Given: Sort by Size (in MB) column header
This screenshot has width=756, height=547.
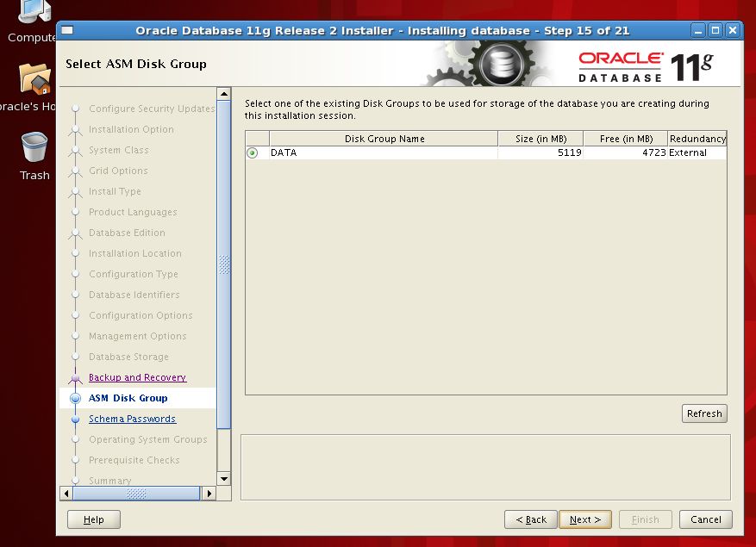Looking at the screenshot, I should point(540,139).
